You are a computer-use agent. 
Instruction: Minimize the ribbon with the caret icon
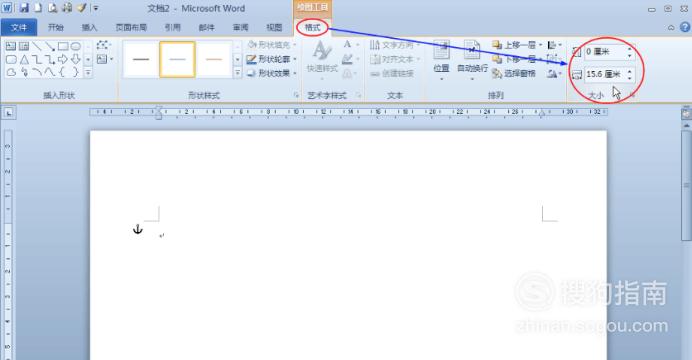[x=671, y=27]
